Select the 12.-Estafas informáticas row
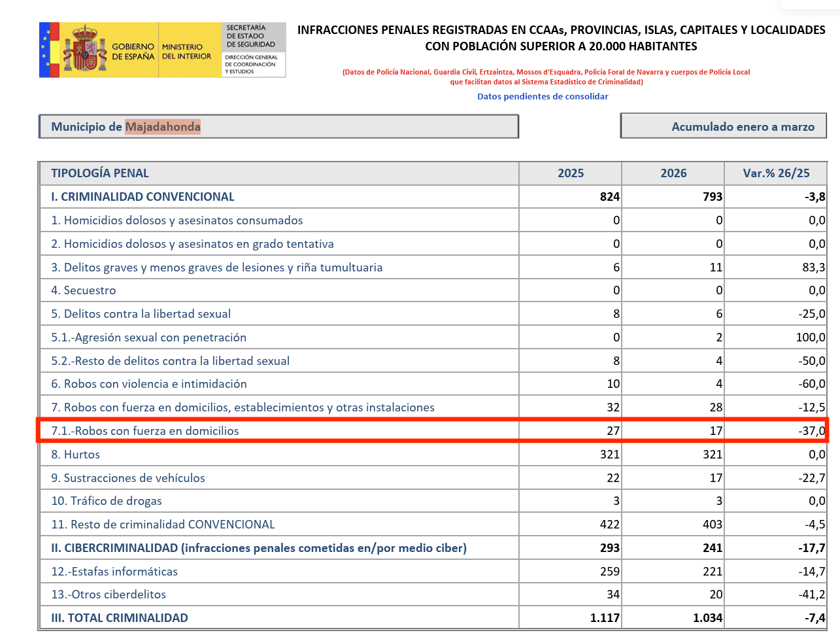Image resolution: width=840 pixels, height=639 pixels. 433,572
